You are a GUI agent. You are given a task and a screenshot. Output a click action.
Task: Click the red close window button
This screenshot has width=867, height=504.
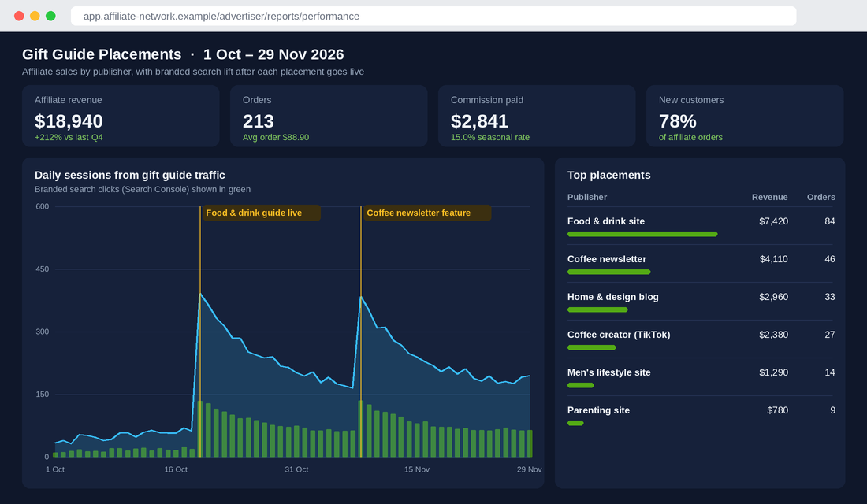tap(19, 16)
